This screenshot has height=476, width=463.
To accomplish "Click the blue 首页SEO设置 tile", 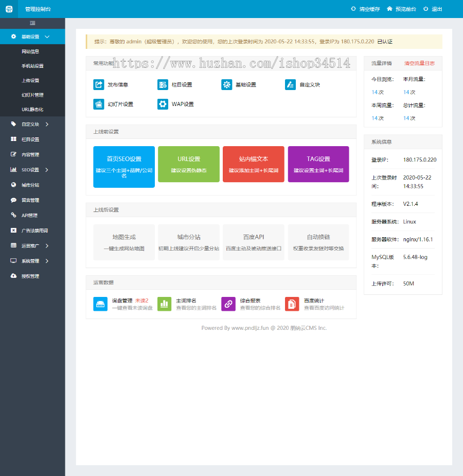I will (124, 167).
